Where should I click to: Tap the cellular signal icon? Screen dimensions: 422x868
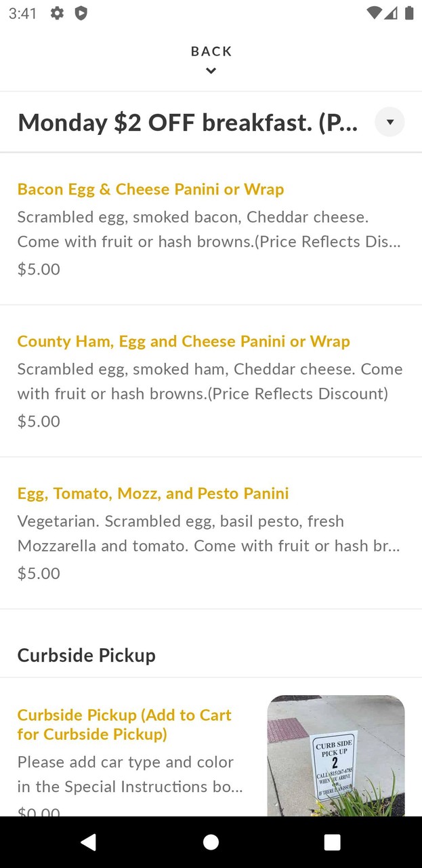391,14
